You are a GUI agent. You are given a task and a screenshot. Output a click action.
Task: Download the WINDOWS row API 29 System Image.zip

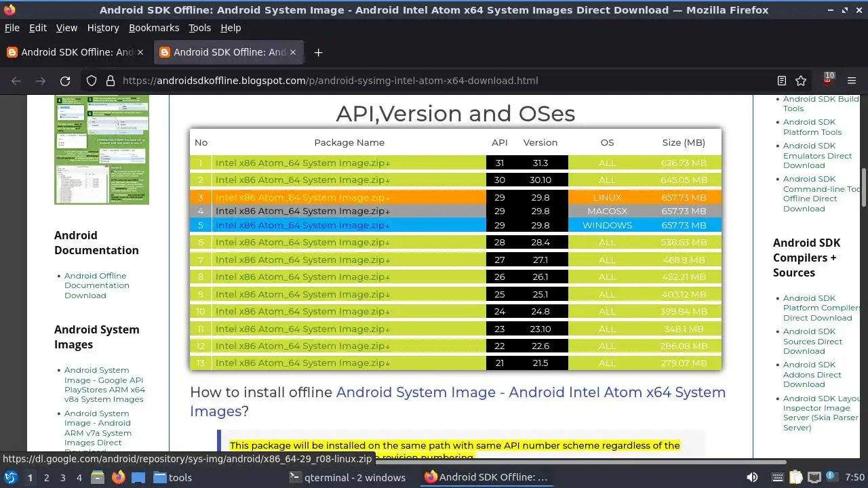tap(302, 225)
